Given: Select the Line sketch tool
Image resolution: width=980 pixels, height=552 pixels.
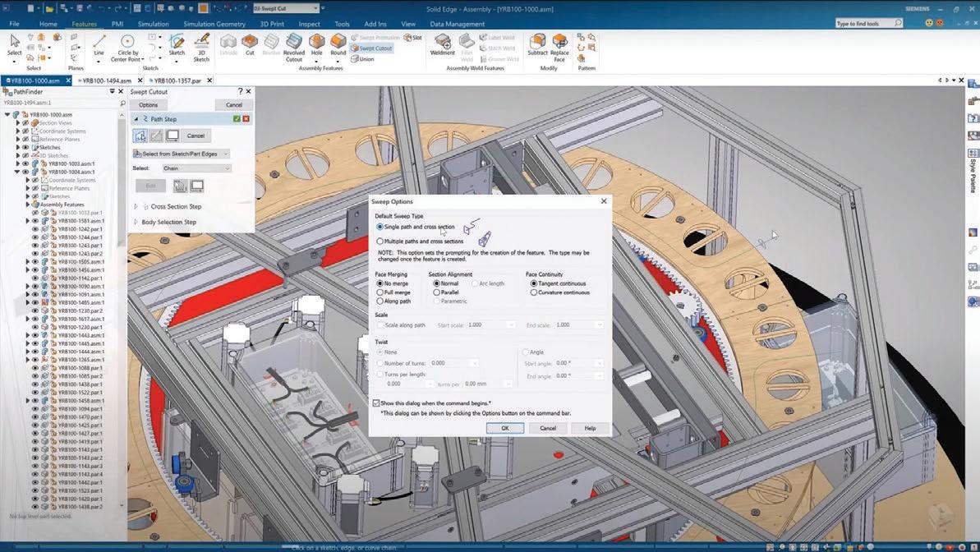Looking at the screenshot, I should click(x=99, y=45).
